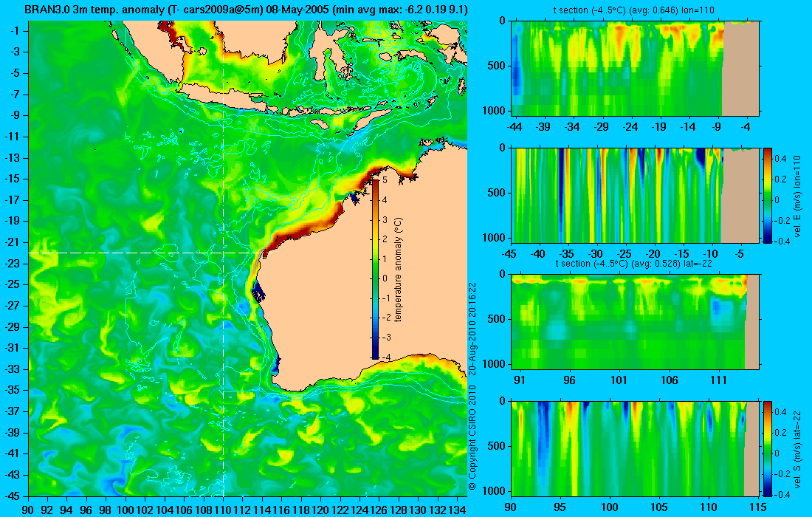Screen dimensions: 812x517
Task: Click the southward velocity section plot
Action: [636, 448]
